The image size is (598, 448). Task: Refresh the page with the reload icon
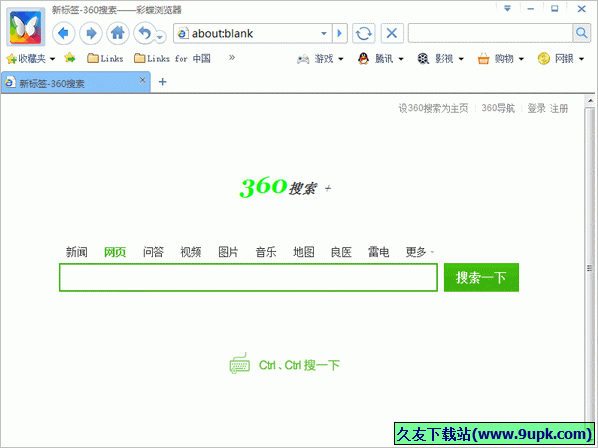(363, 34)
